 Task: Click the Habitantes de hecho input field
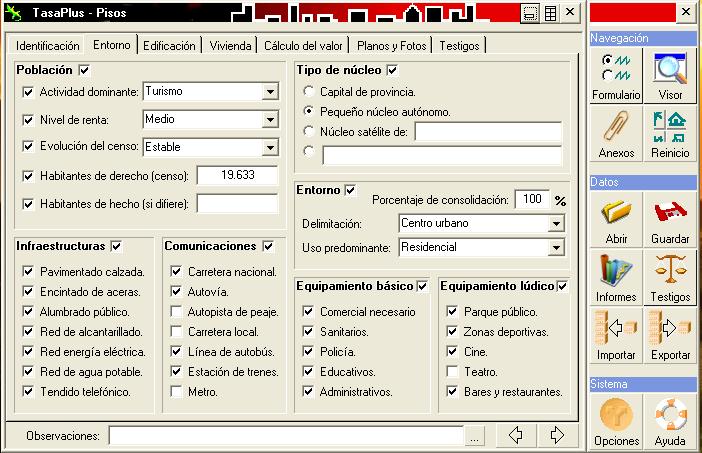[237, 204]
